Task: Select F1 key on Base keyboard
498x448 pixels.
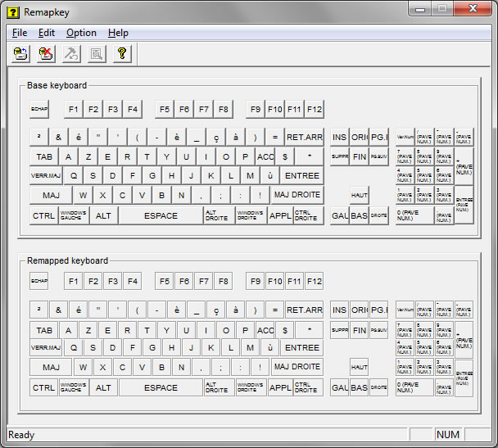Action: (74, 109)
